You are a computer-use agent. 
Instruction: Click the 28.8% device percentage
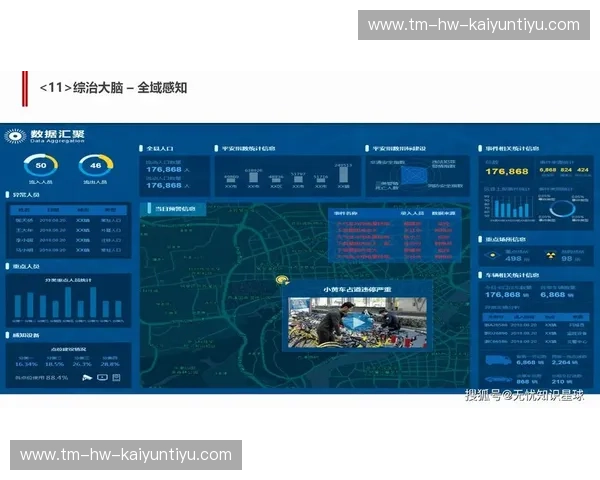110,364
